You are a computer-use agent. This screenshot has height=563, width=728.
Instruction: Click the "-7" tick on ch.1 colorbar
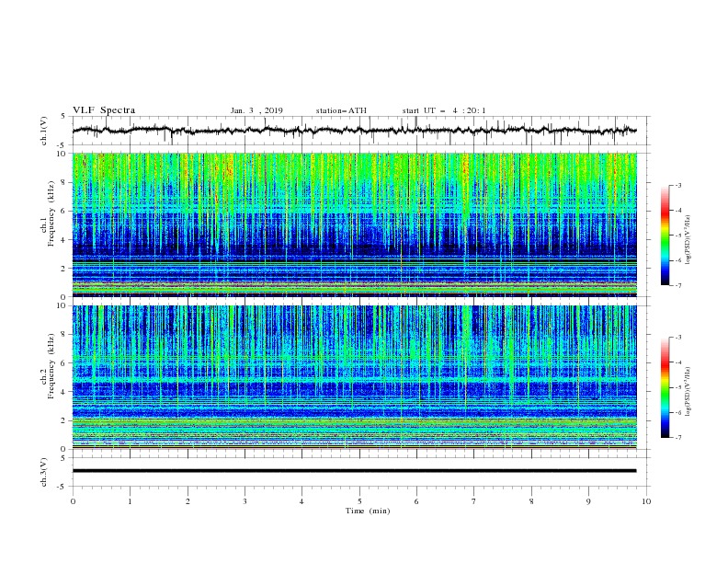click(677, 285)
